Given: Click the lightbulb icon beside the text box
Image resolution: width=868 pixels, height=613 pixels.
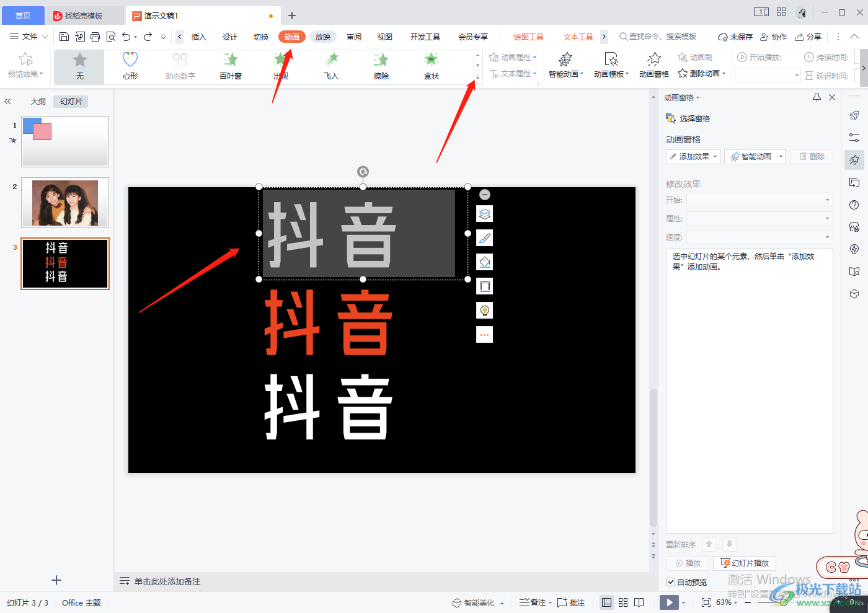Looking at the screenshot, I should coord(485,311).
